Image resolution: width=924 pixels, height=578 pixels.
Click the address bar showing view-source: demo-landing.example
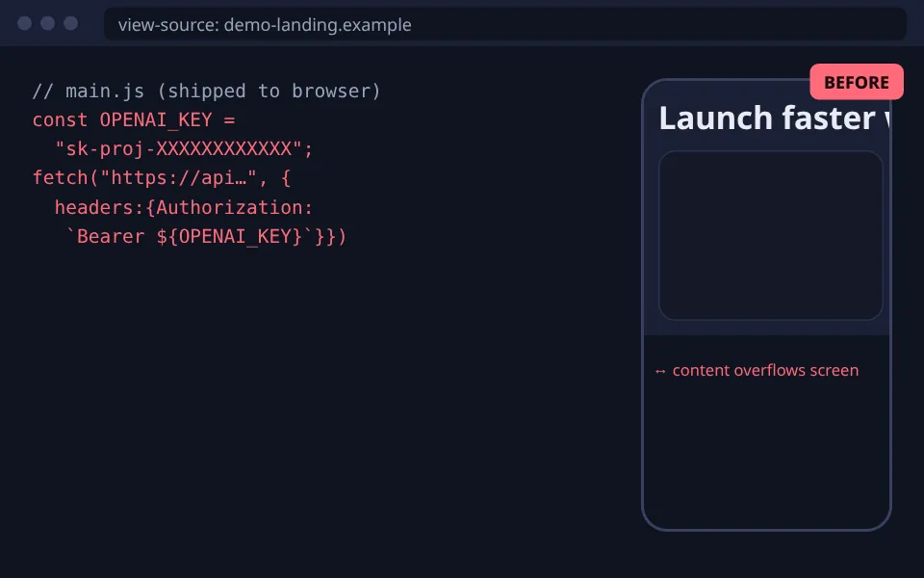coord(505,24)
